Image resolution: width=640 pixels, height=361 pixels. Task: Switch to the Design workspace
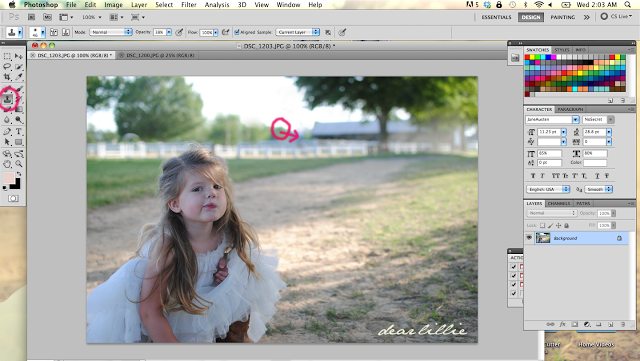click(x=531, y=17)
